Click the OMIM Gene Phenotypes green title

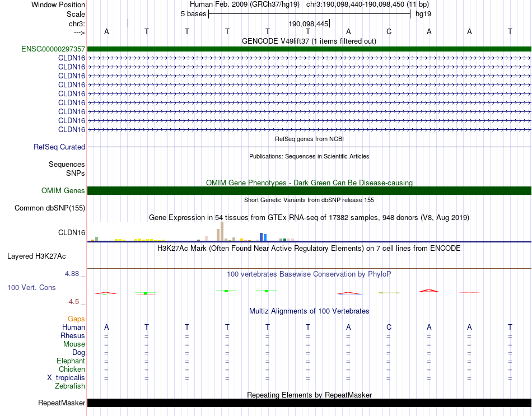point(309,183)
